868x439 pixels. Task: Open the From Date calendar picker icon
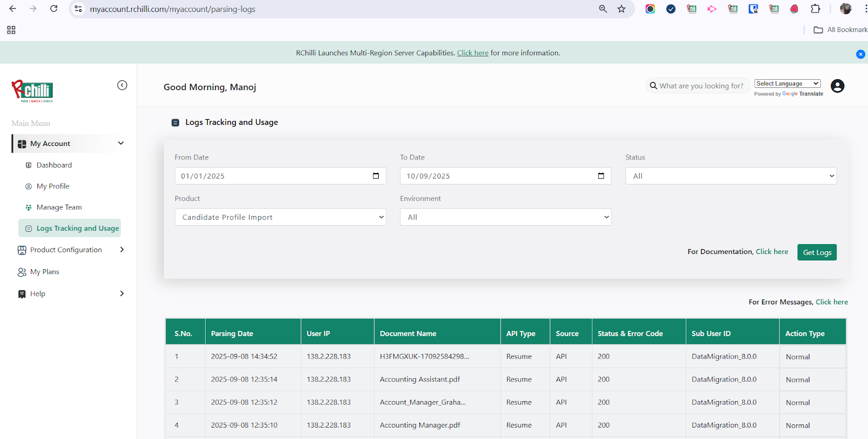[x=376, y=176]
